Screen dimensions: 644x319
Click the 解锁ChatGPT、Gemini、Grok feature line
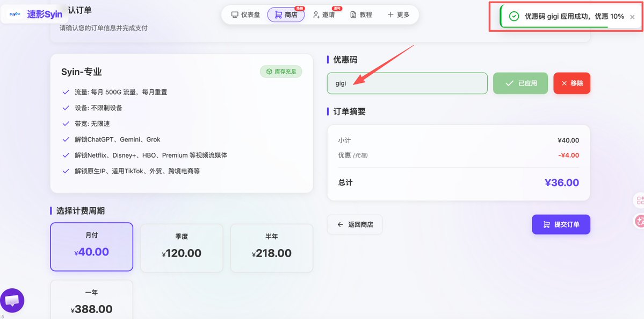pos(118,139)
